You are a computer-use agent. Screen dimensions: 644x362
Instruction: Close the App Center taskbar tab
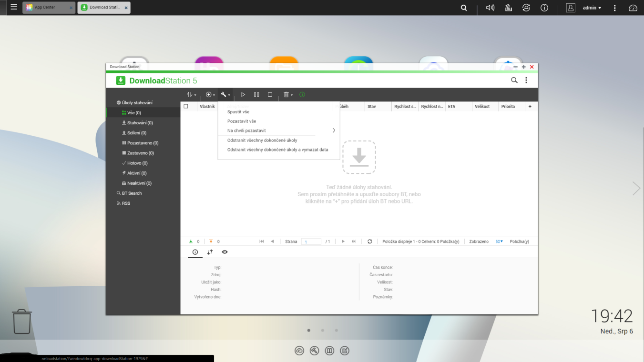pyautogui.click(x=71, y=8)
